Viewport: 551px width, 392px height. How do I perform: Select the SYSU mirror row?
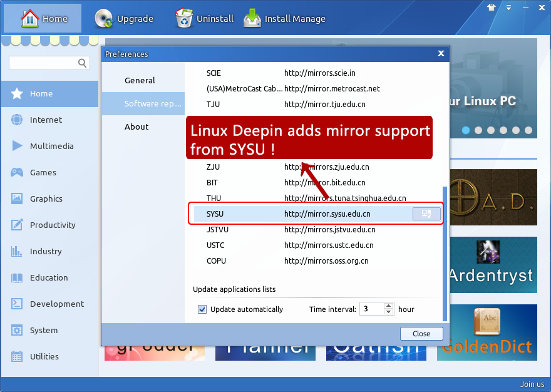pos(317,214)
